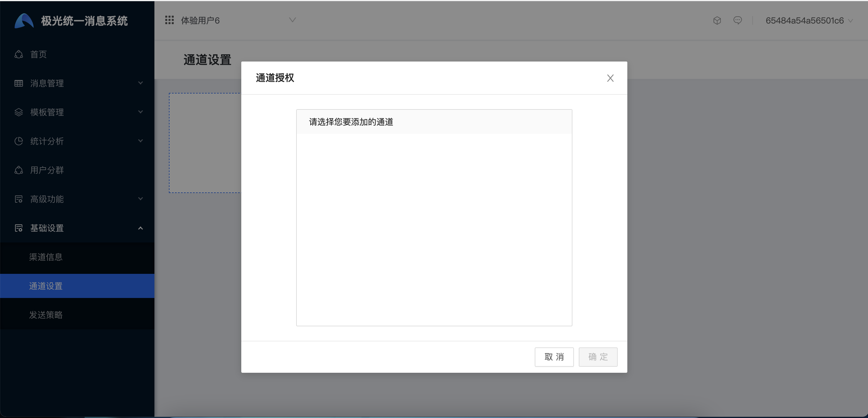Collapse the 基础设置 menu chevron
The height and width of the screenshot is (418, 868).
pyautogui.click(x=141, y=228)
